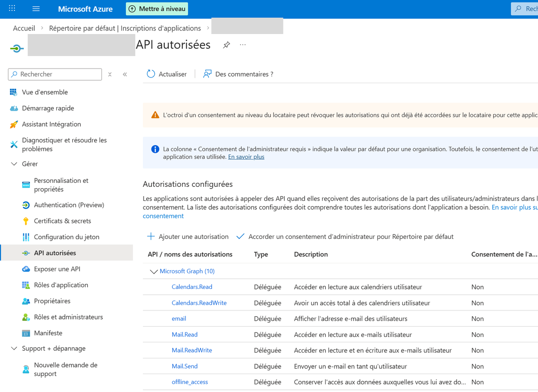Open Mail.Read permission link
Screen dimensions: 538x392
[185, 335]
